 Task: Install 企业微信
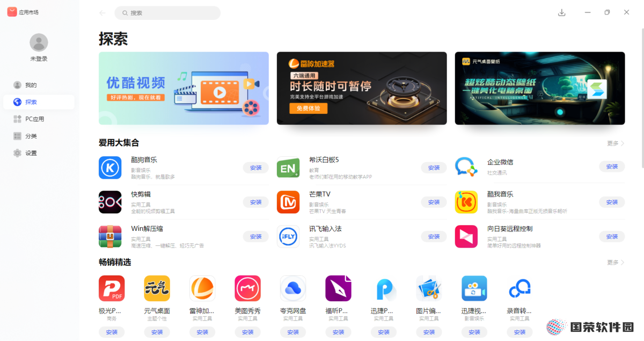[612, 166]
